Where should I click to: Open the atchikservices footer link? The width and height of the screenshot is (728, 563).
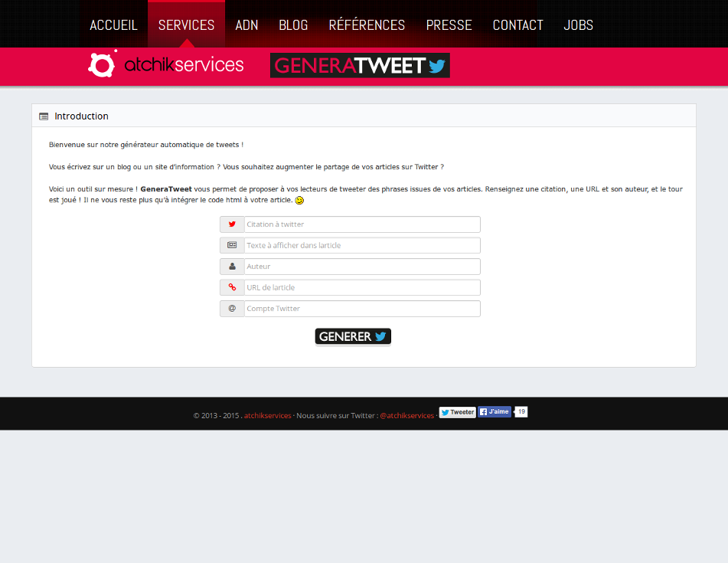(x=268, y=416)
